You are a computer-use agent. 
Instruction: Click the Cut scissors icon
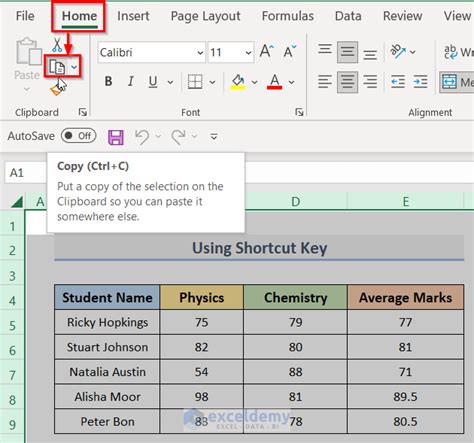[57, 45]
